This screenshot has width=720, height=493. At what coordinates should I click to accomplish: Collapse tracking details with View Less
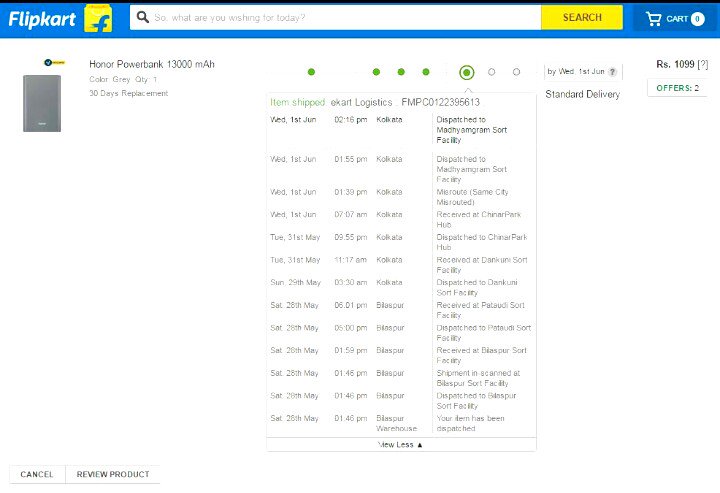click(400, 444)
